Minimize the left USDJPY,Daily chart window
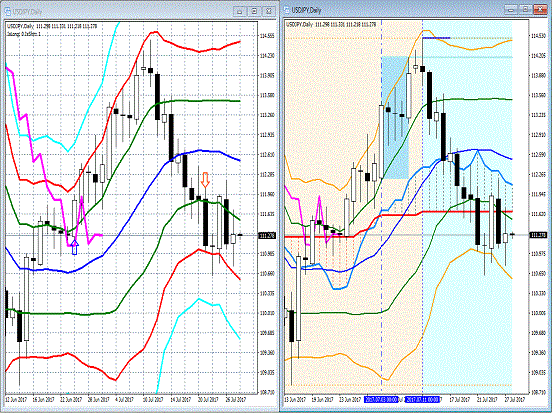The width and height of the screenshot is (552, 413). point(240,12)
